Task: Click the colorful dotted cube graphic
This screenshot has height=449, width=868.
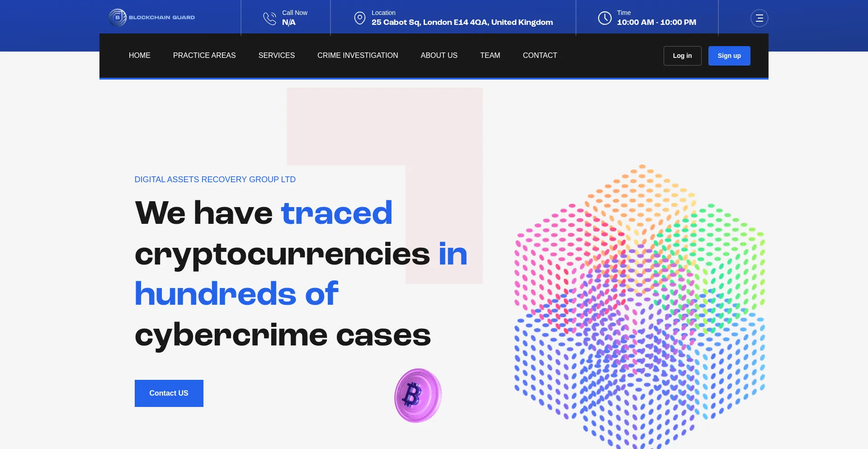Action: [639, 307]
